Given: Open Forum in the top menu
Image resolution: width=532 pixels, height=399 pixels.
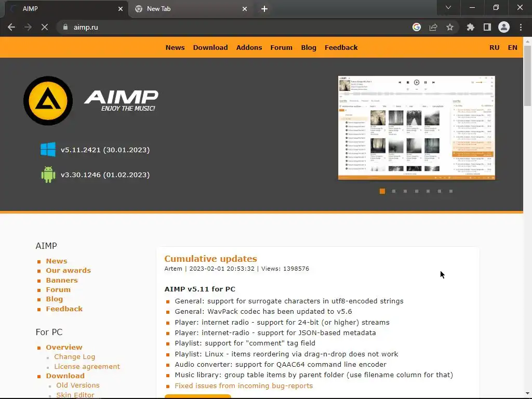Looking at the screenshot, I should [x=281, y=47].
